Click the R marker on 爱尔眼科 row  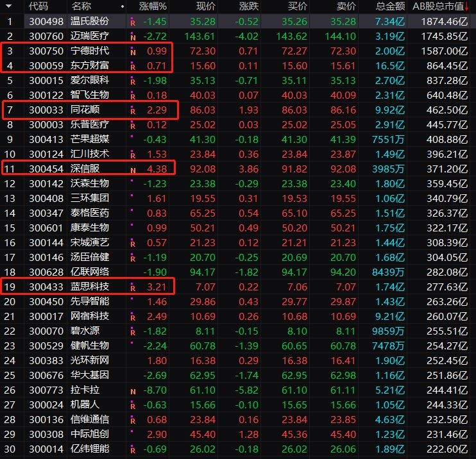click(133, 81)
